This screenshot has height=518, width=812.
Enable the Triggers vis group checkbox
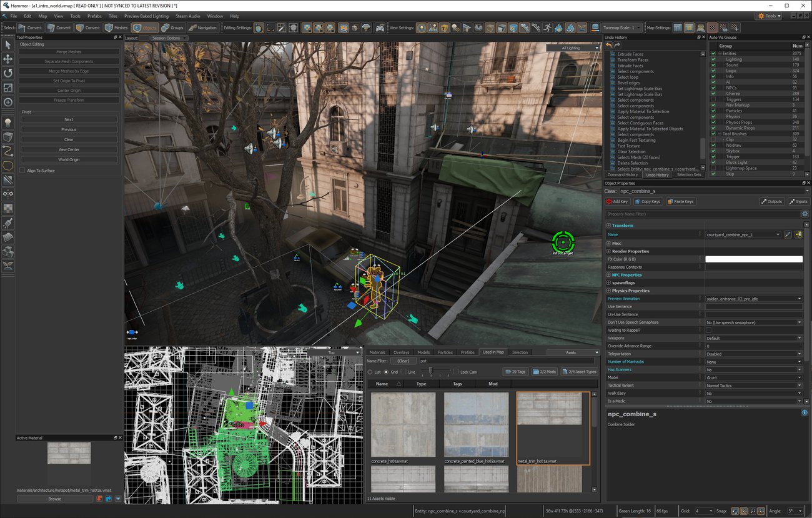[x=714, y=99]
